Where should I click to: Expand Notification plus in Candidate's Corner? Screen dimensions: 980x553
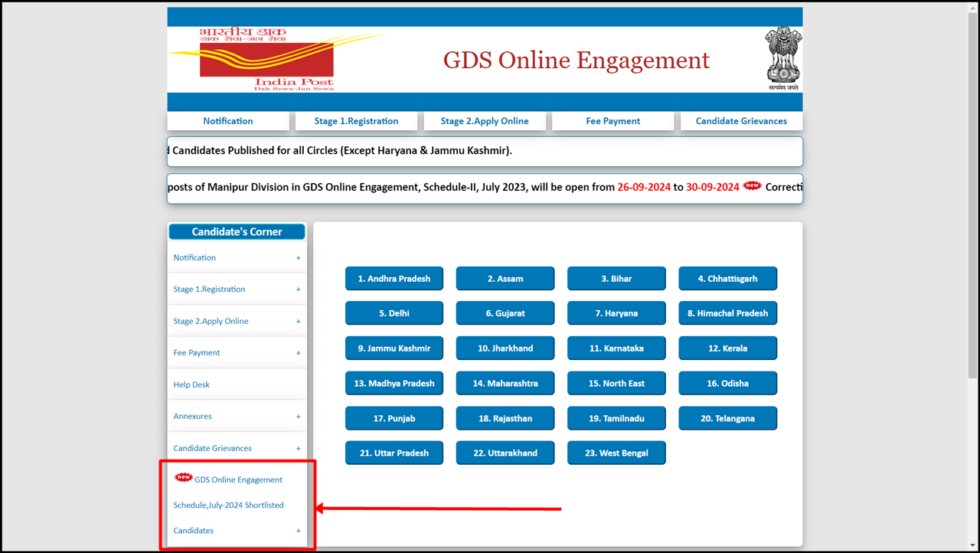tap(299, 258)
